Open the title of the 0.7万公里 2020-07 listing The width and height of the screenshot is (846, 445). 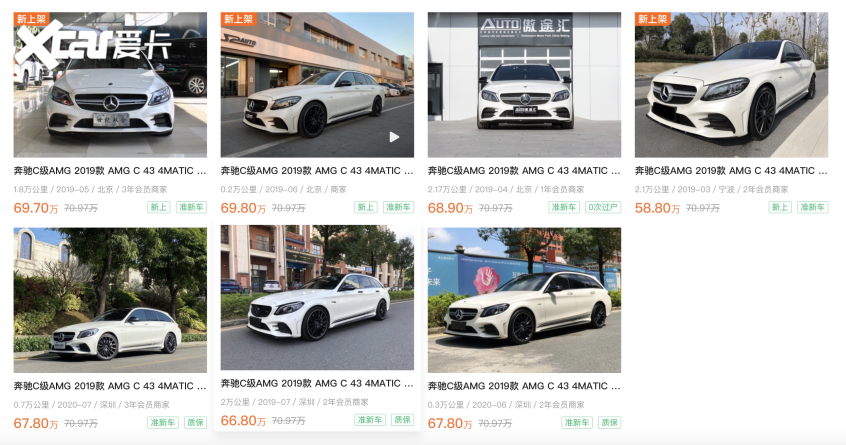[x=110, y=386]
